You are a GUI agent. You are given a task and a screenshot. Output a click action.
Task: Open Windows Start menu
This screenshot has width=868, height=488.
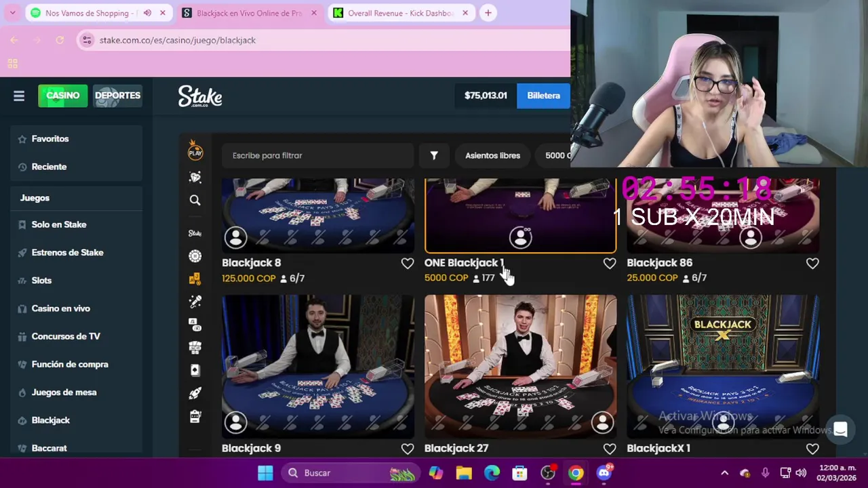(266, 473)
